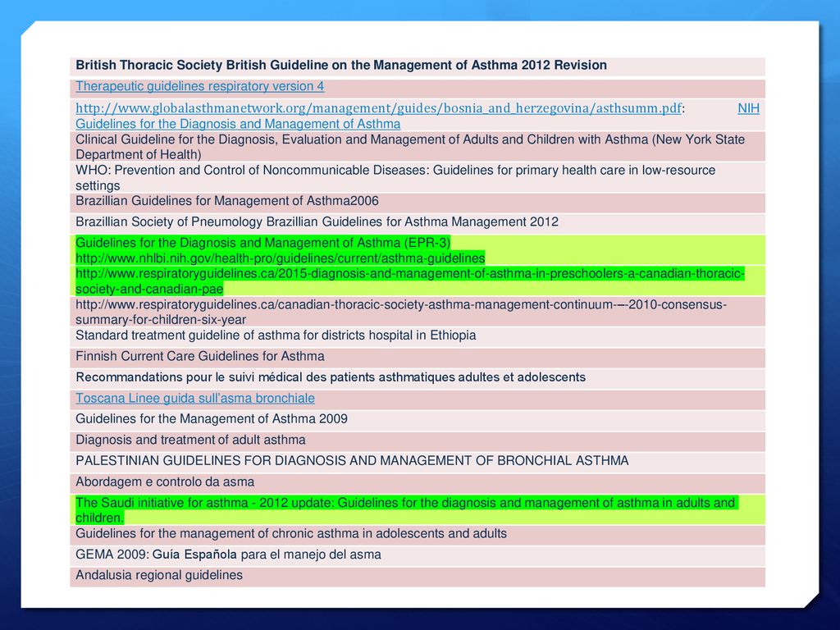Select the Ethiopia districts hospital guideline row
Image resolution: width=840 pixels, height=630 pixels.
click(418, 336)
